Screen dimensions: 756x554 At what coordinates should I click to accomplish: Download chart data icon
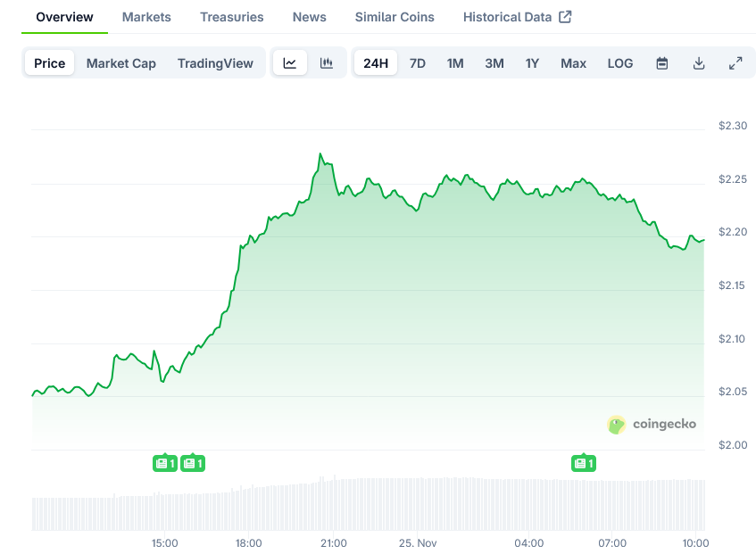[x=699, y=63]
